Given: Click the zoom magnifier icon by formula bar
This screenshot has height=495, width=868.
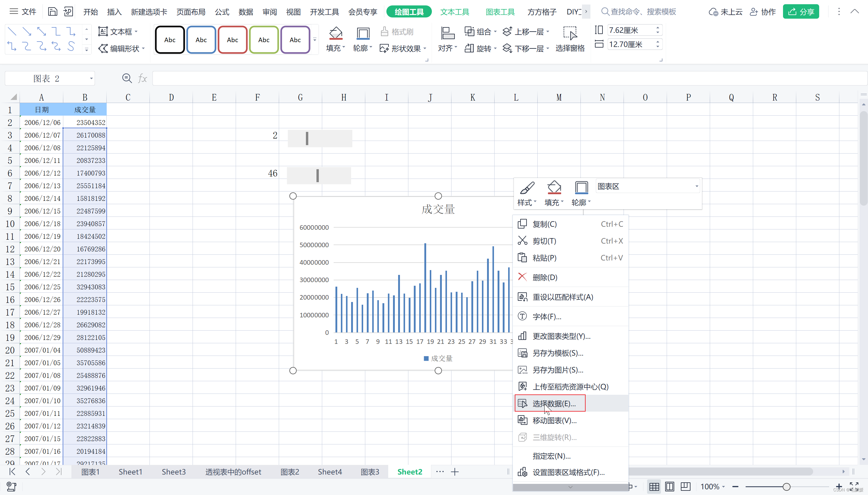Looking at the screenshot, I should coord(127,79).
